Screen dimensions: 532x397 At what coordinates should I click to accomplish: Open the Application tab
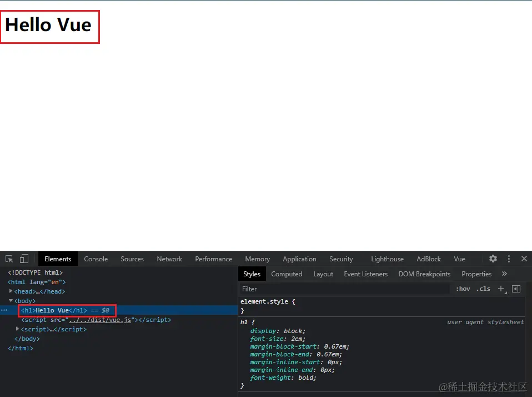point(299,259)
